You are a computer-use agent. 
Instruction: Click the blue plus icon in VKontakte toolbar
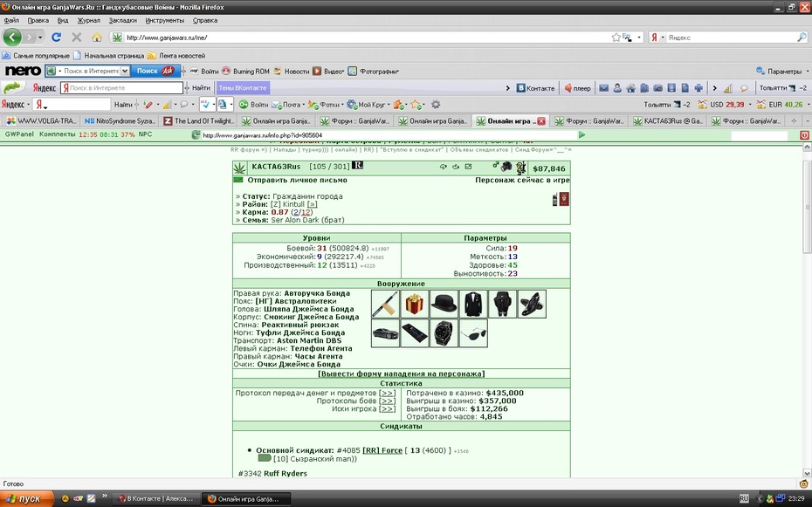(698, 88)
